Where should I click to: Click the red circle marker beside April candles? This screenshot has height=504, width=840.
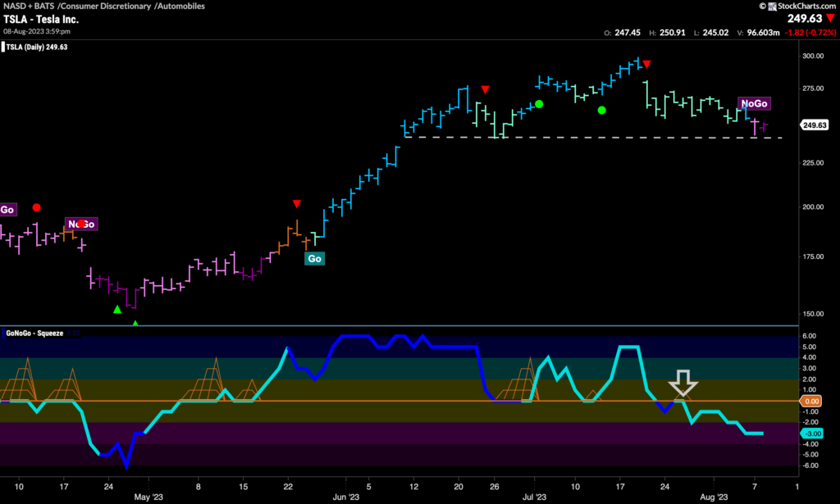(36, 208)
